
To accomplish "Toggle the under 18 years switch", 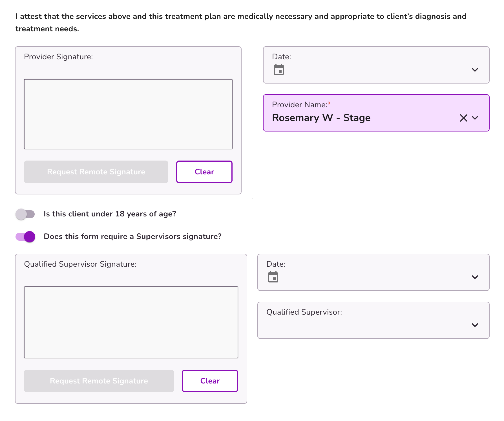I will click(25, 214).
